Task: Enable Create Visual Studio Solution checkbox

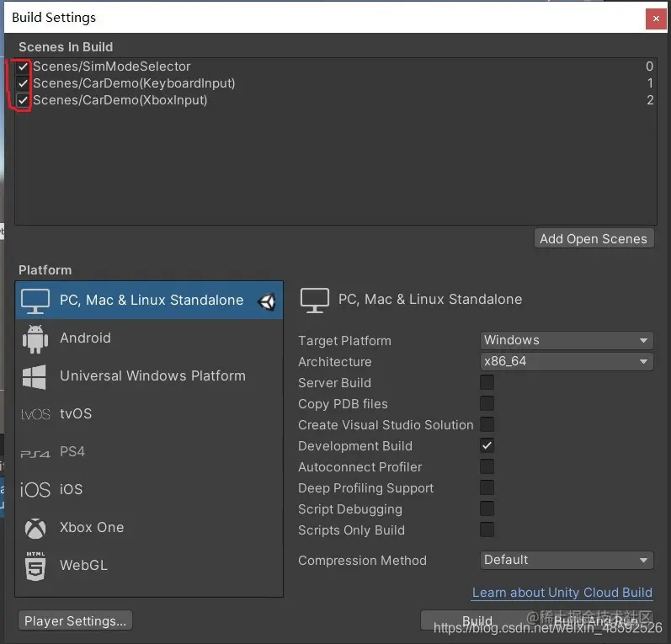Action: point(487,424)
